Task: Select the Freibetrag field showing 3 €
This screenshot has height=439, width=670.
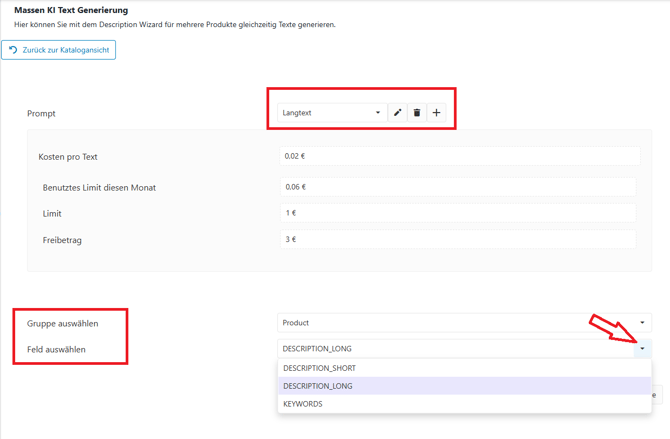Action: [x=457, y=239]
